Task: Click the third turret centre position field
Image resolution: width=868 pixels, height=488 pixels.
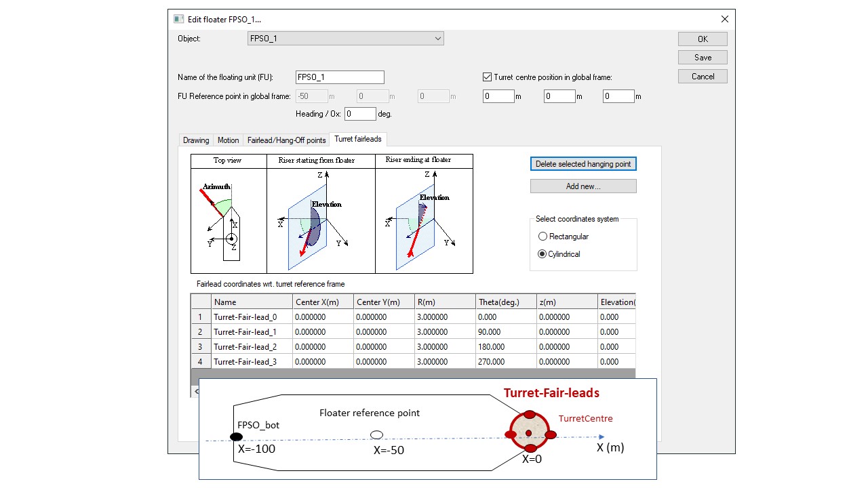Action: 618,96
